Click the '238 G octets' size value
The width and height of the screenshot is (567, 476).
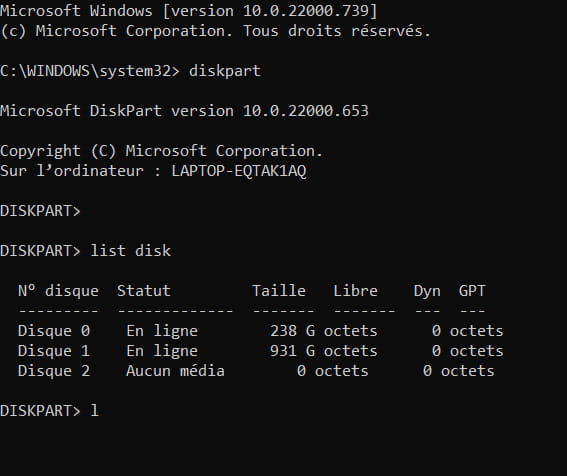click(x=324, y=331)
